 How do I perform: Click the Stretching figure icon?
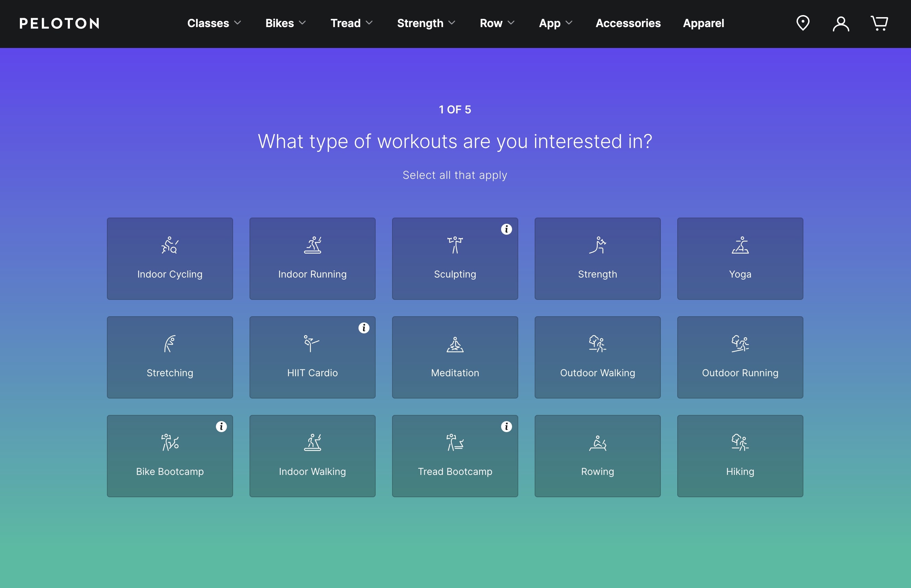point(170,344)
